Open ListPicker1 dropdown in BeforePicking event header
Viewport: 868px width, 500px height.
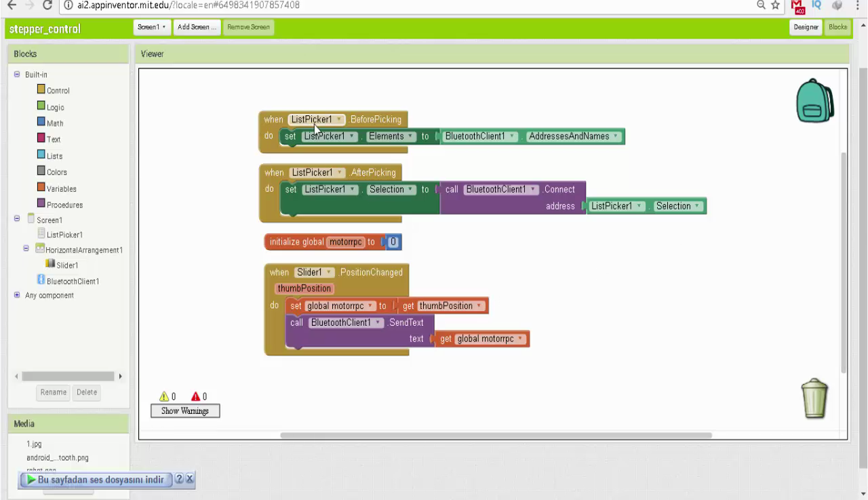(317, 119)
